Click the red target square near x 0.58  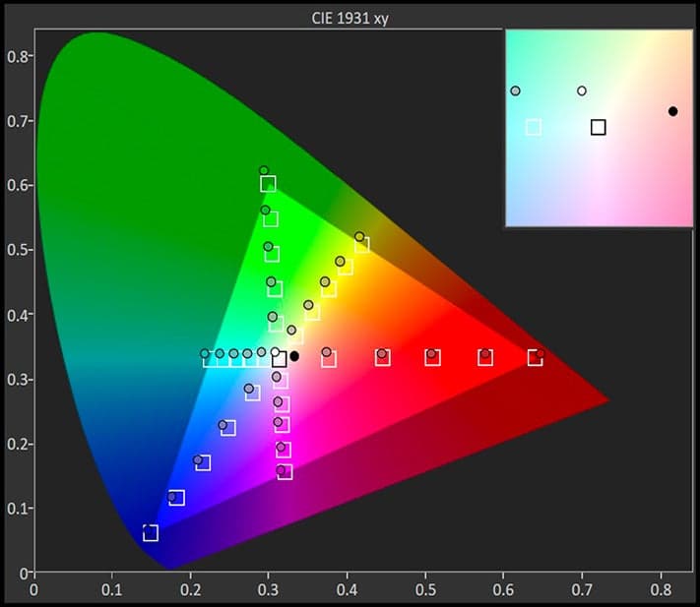[485, 358]
